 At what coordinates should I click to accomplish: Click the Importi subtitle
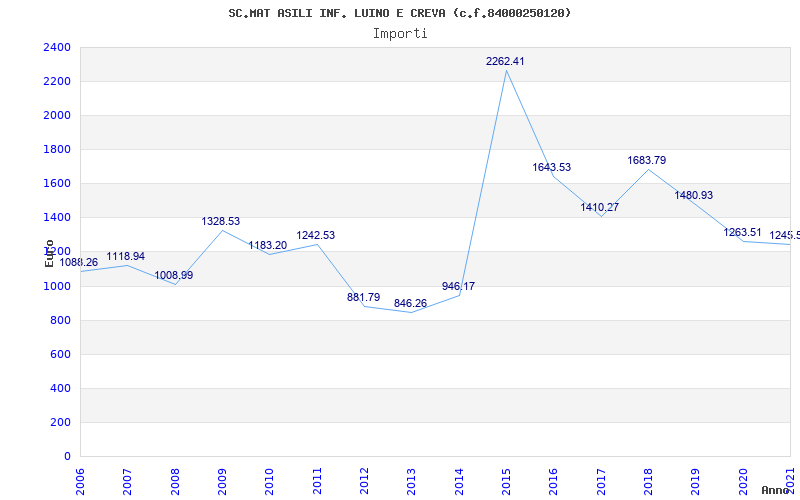(x=400, y=34)
